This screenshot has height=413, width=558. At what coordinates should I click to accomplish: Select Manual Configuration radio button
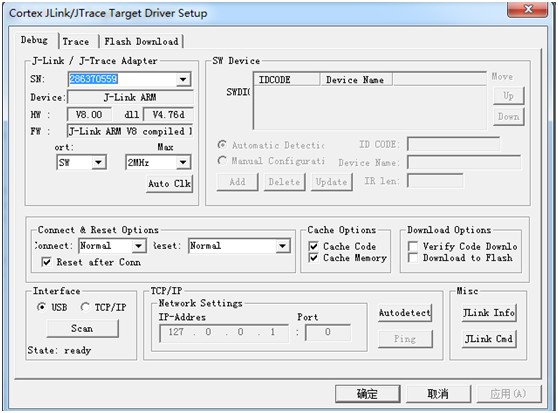222,160
